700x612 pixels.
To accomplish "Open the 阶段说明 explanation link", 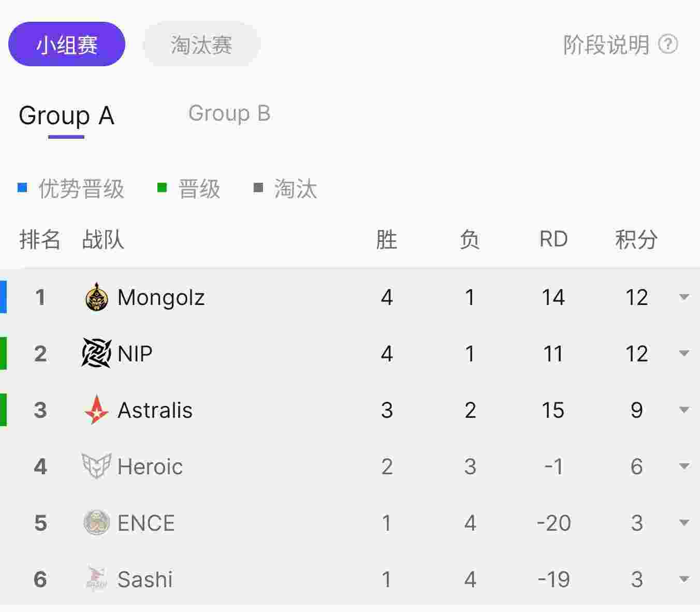I will tap(606, 45).
